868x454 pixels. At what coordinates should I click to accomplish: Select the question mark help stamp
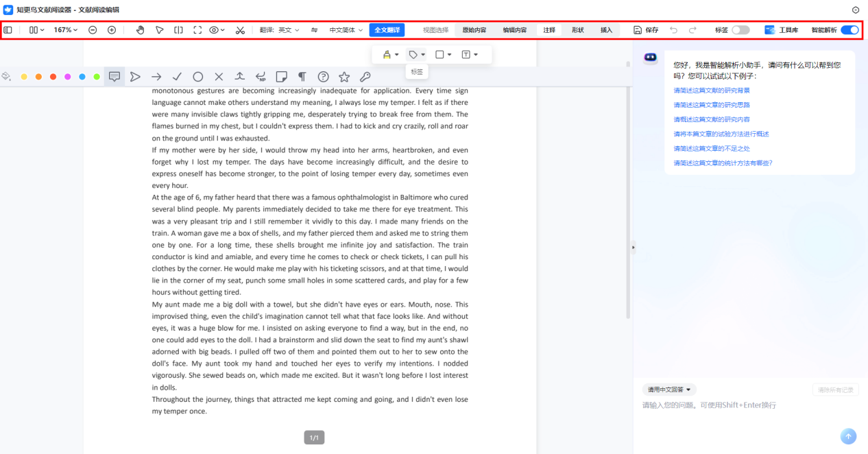(324, 77)
